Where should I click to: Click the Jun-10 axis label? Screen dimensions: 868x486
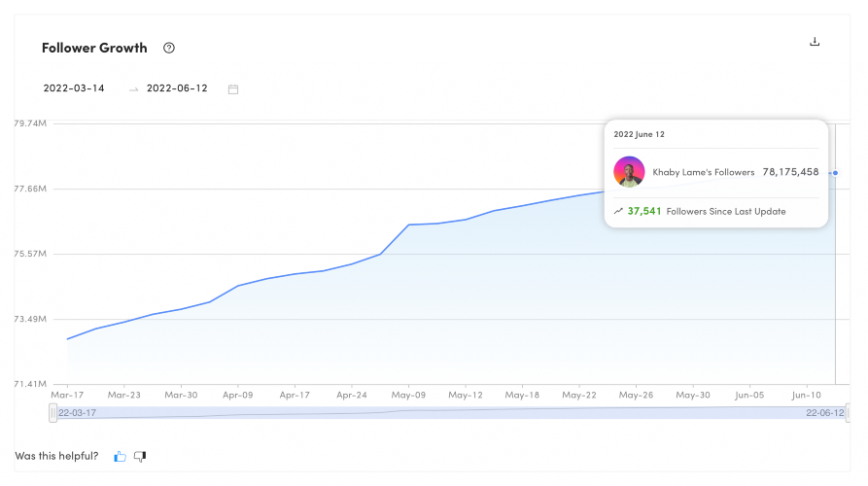coord(806,396)
